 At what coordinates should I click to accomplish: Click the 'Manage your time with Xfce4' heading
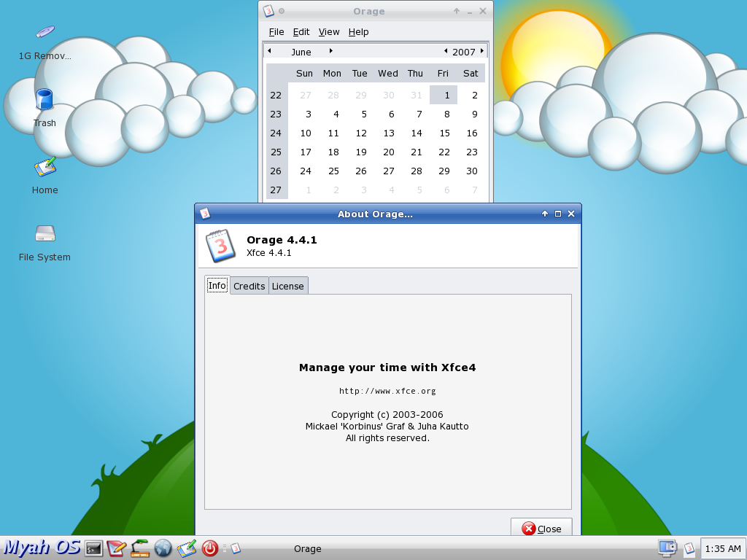[x=387, y=367]
